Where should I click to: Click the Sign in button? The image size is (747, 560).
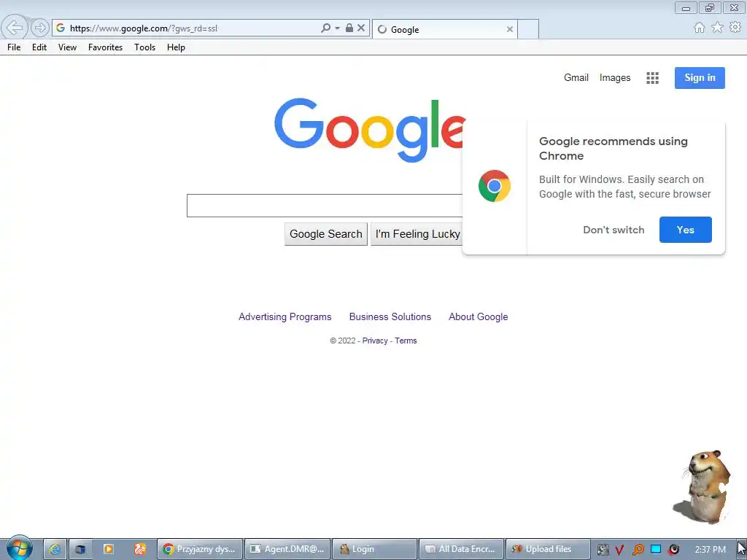coord(700,78)
